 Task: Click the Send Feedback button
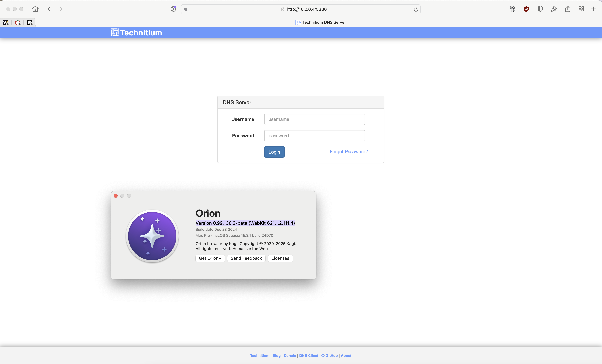coord(246,258)
